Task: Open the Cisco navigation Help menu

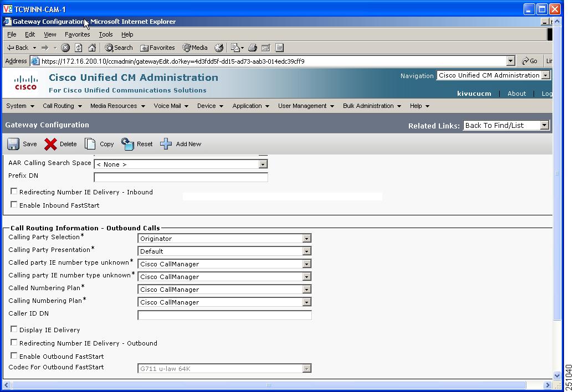Action: coord(419,106)
